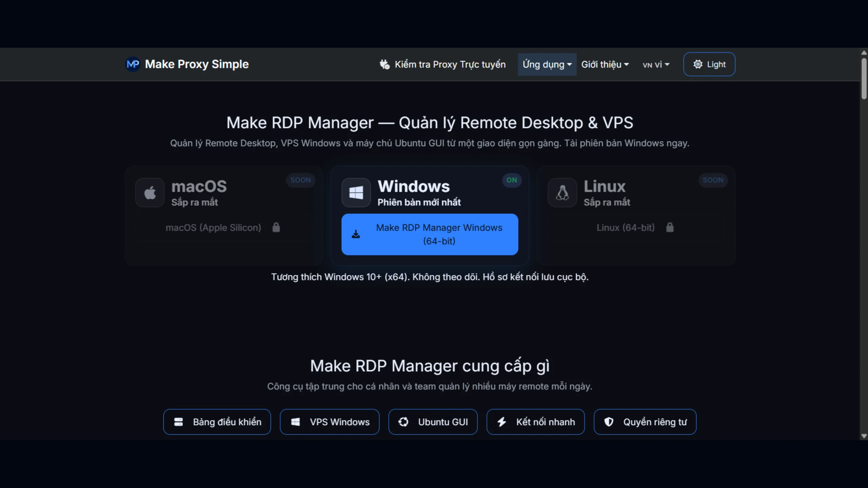Click the scrollbar down arrow
Image resolution: width=868 pixels, height=488 pixels.
coord(864,436)
